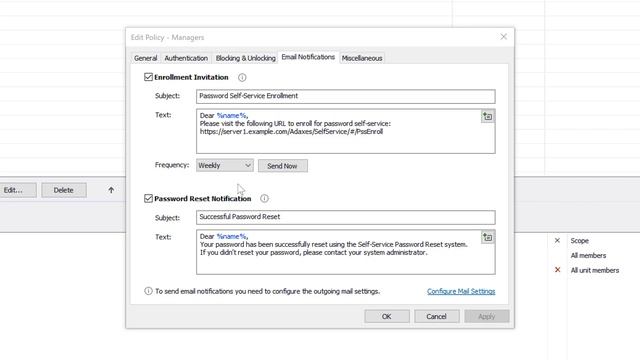Click the X icon next to Scope
This screenshot has height=360, width=640.
tap(557, 241)
